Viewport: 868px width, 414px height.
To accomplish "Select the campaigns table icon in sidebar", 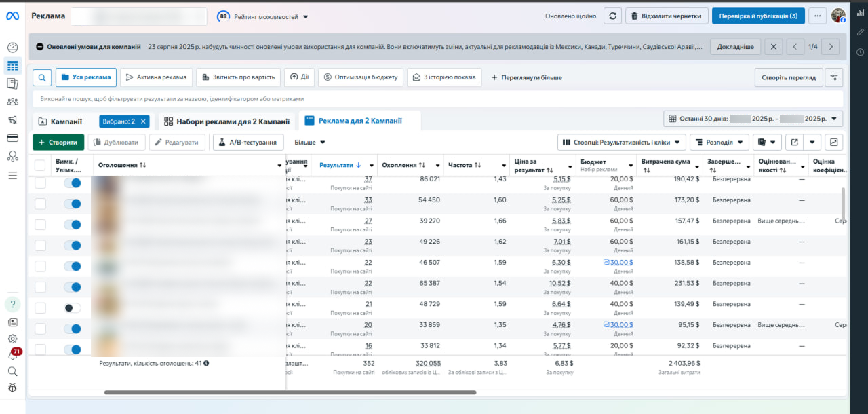I will tap(12, 66).
